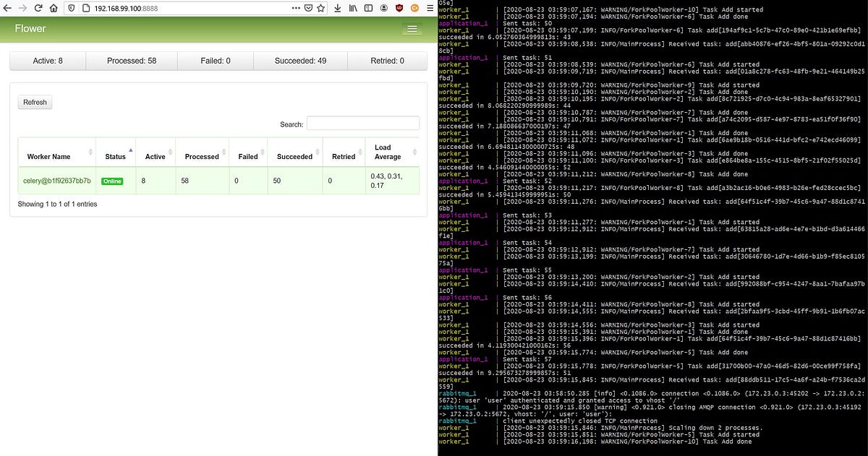Open the Firefox downloads panel icon
This screenshot has height=456, width=868.
pyautogui.click(x=338, y=9)
